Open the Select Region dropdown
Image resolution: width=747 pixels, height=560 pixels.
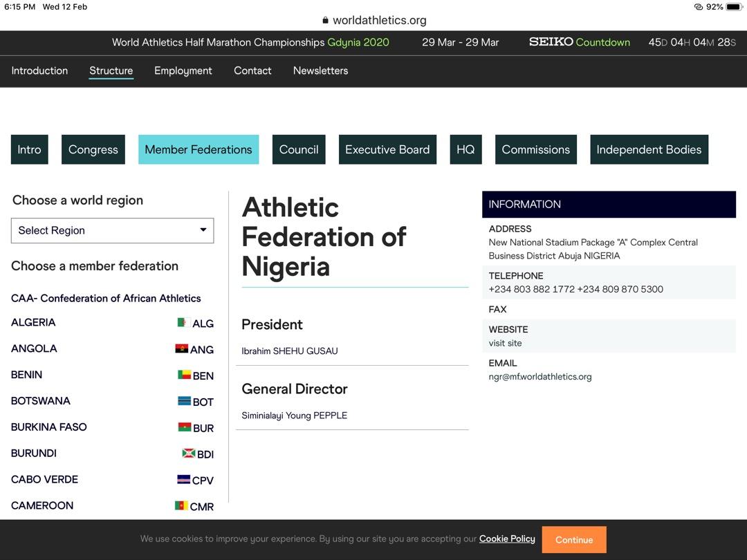112,230
